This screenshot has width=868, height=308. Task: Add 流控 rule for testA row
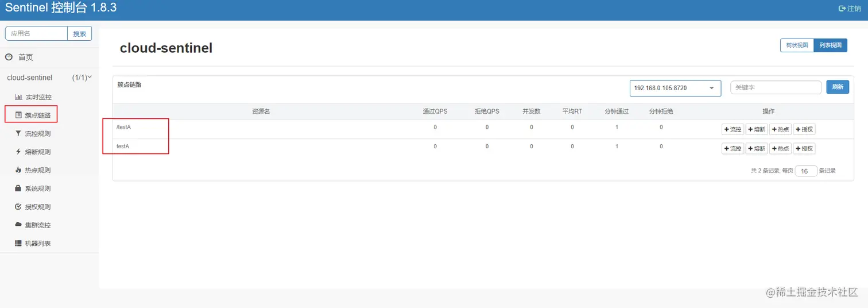pyautogui.click(x=733, y=148)
